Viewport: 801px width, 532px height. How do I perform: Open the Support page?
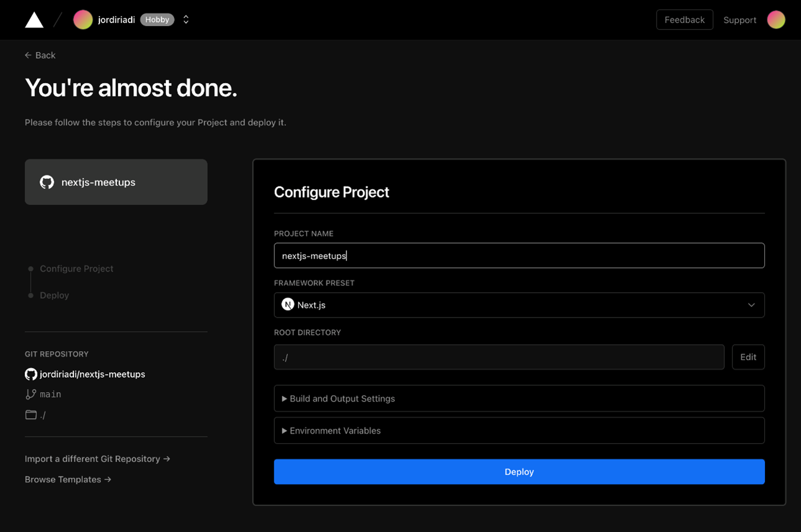(x=739, y=19)
